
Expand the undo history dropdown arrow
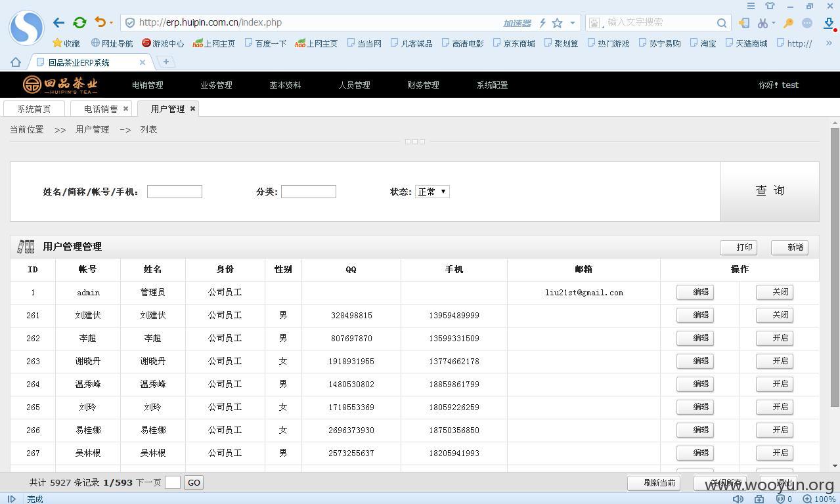111,23
